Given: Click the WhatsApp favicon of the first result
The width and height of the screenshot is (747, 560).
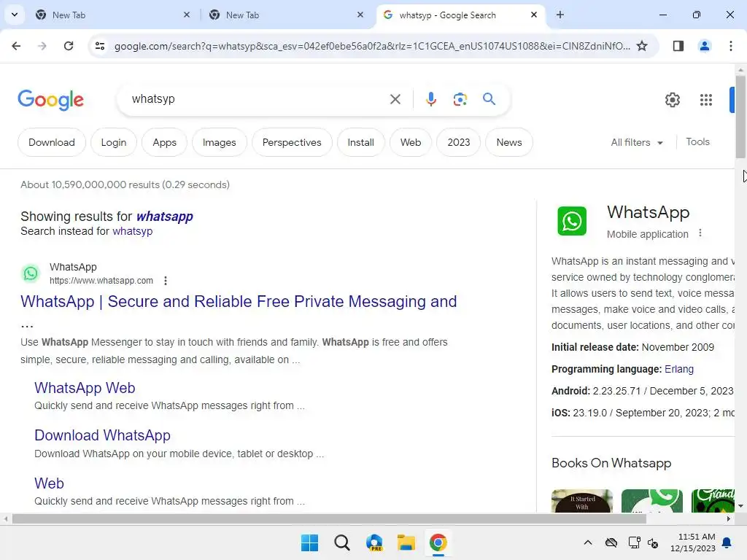Looking at the screenshot, I should click(31, 273).
